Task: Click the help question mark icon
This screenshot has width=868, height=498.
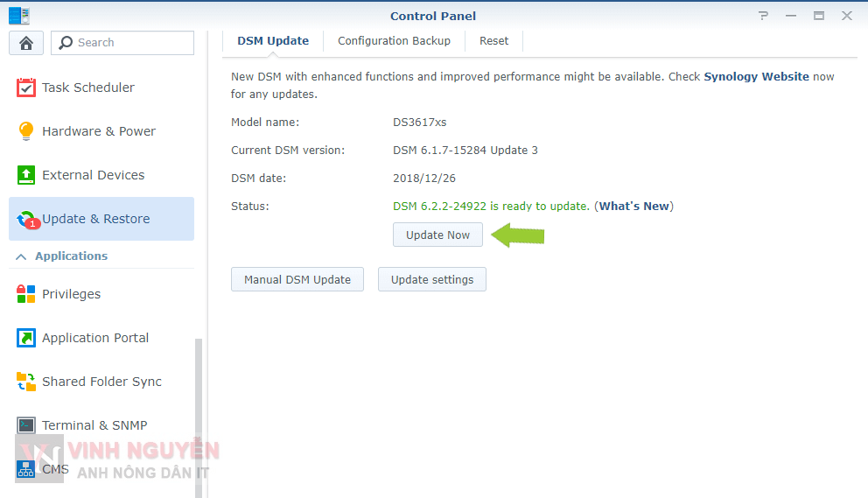Action: [x=763, y=16]
